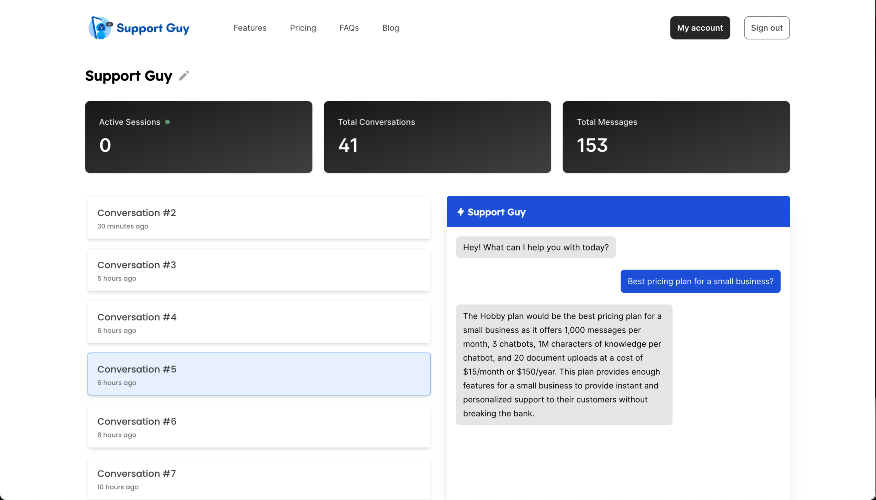Click the highlighted Conversation #5

click(x=258, y=374)
